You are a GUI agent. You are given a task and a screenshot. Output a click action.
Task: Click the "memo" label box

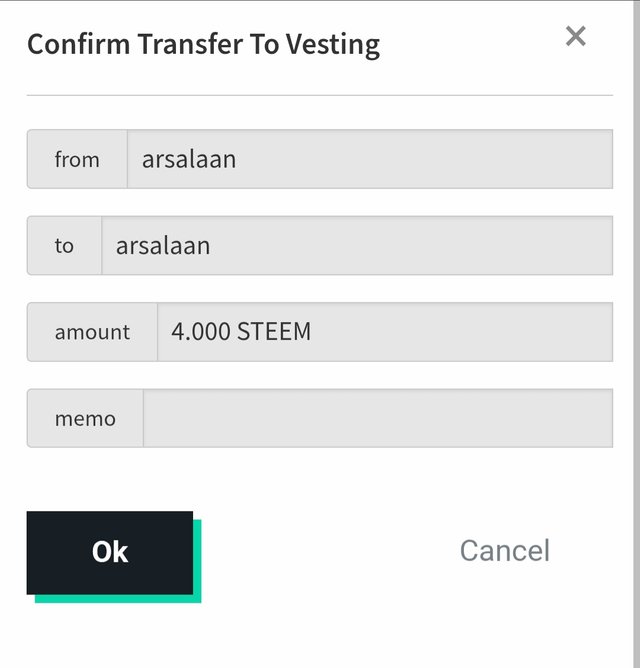[x=85, y=418]
